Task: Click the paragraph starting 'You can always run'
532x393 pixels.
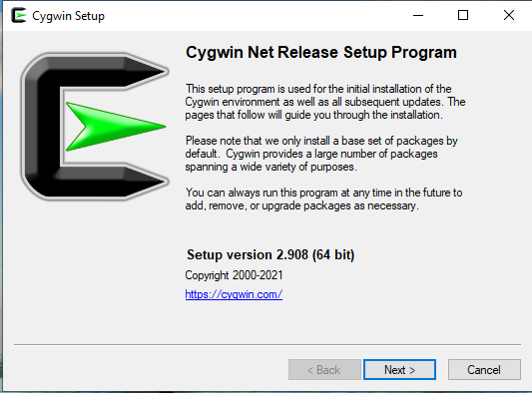Action: (x=323, y=199)
